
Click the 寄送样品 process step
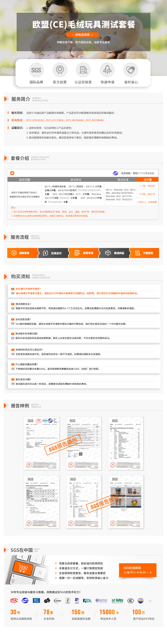pyautogui.click(x=114, y=253)
